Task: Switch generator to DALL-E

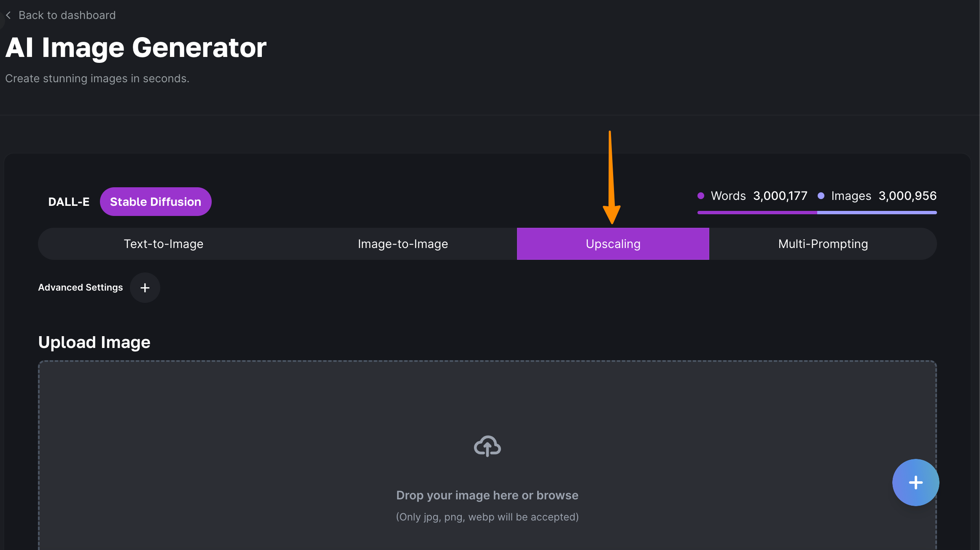Action: [69, 202]
